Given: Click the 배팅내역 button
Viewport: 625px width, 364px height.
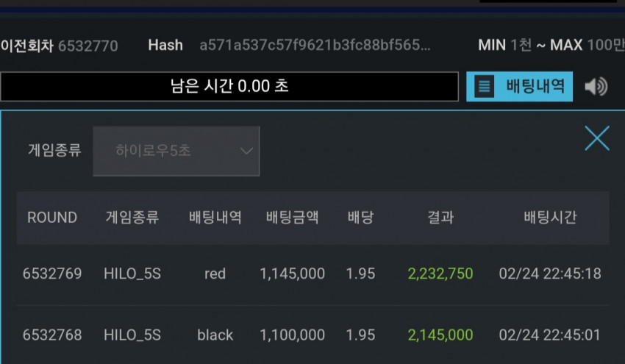Looking at the screenshot, I should [x=519, y=87].
